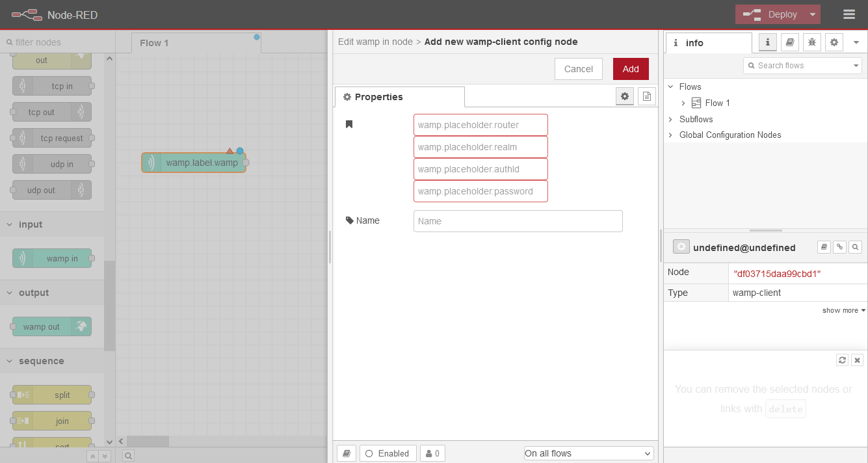The width and height of the screenshot is (868, 463).
Task: Open the Deploy options dropdown arrow
Action: pyautogui.click(x=812, y=14)
